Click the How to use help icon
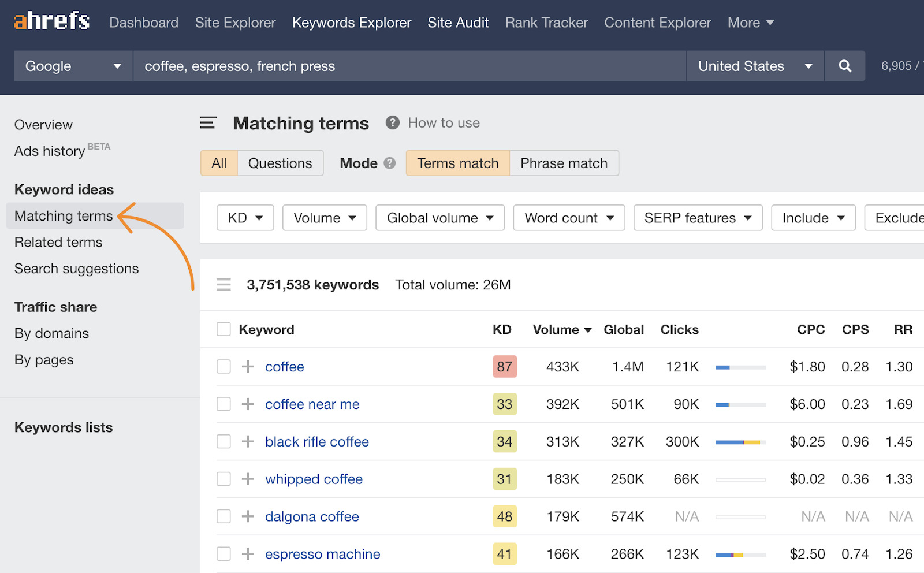The width and height of the screenshot is (924, 573). tap(393, 123)
